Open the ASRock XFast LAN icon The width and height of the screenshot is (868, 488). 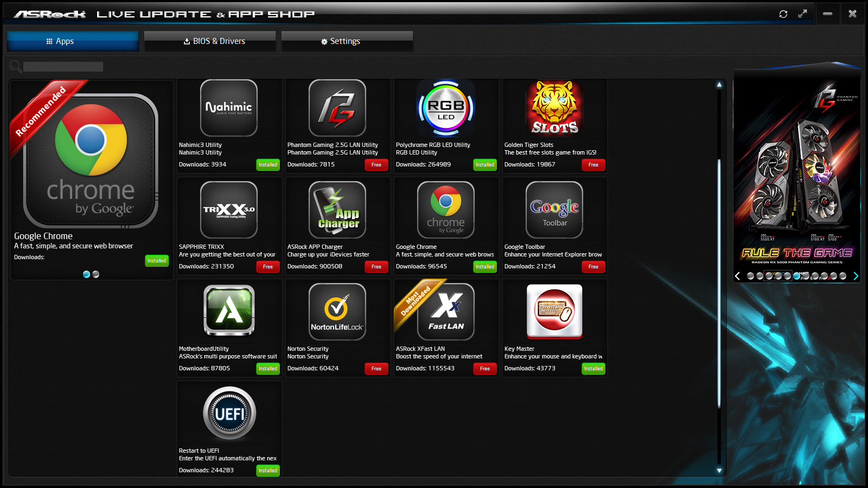pos(446,311)
